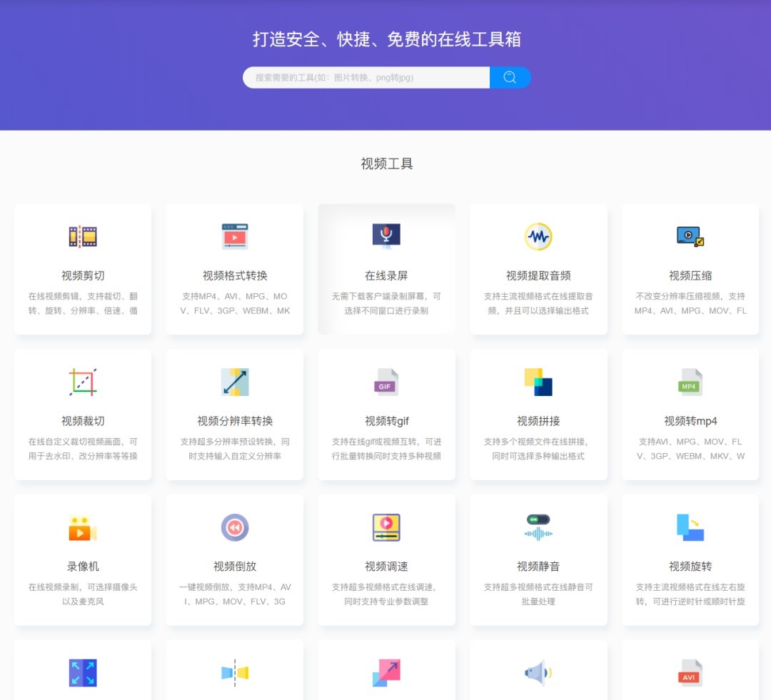Image resolution: width=771 pixels, height=700 pixels.
Task: Open the 在线录屏 title
Action: click(x=386, y=275)
